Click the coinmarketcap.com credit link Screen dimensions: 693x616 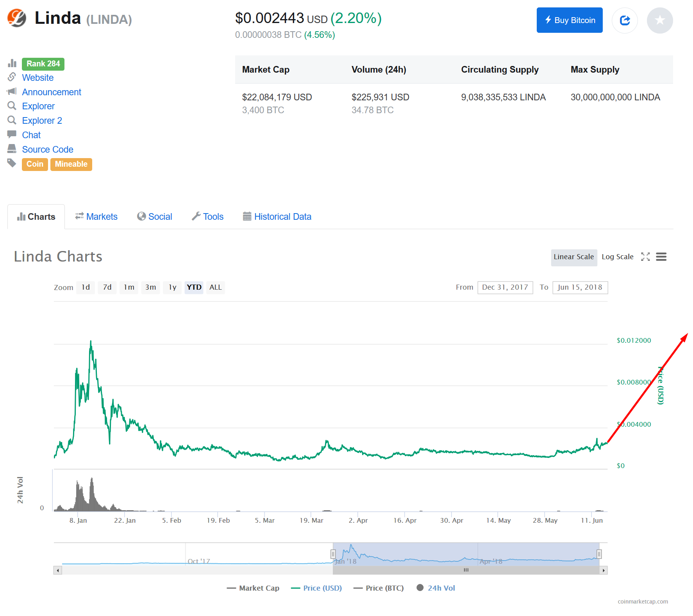643,602
